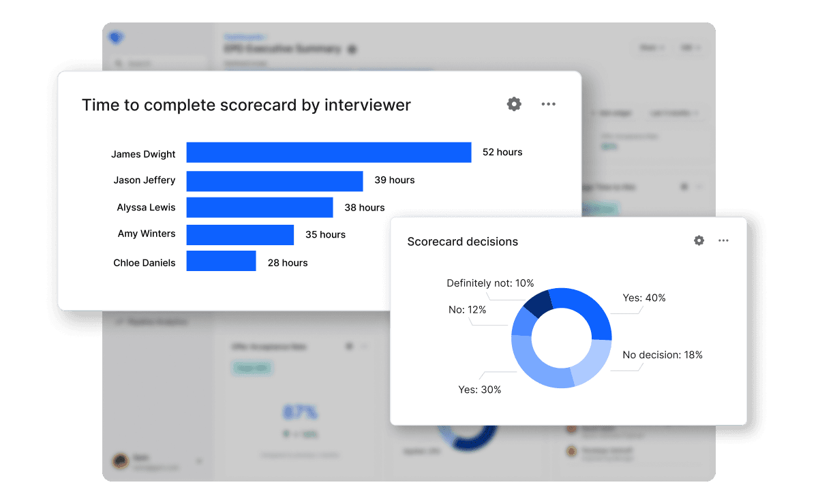Click the Chloe Daniels 28 hours bar
Image resolution: width=818 pixels, height=504 pixels.
click(x=221, y=262)
